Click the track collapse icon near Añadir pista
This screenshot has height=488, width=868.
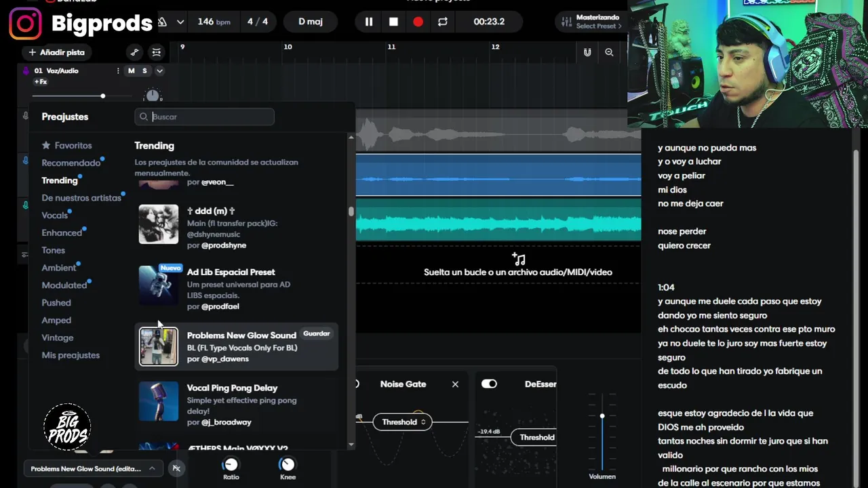157,52
